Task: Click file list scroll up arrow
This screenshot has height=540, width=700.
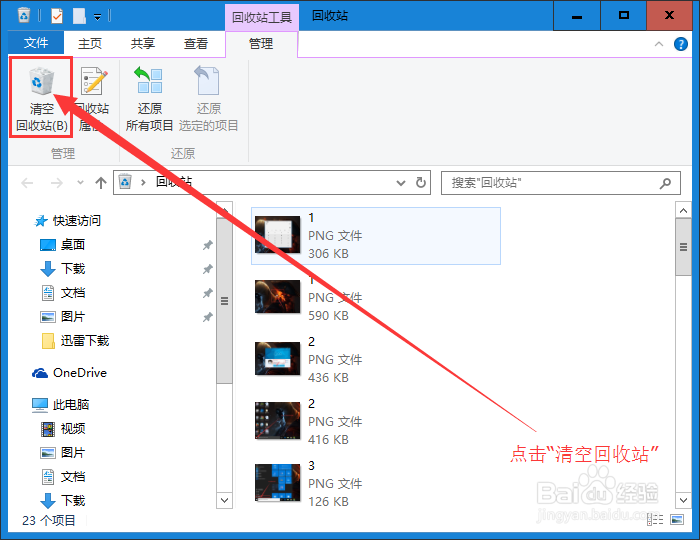Action: pos(683,210)
